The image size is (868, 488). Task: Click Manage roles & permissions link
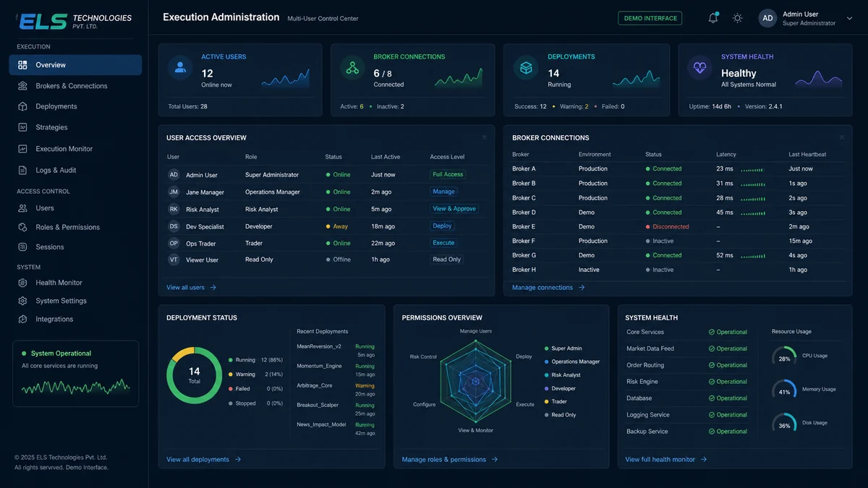(x=450, y=460)
